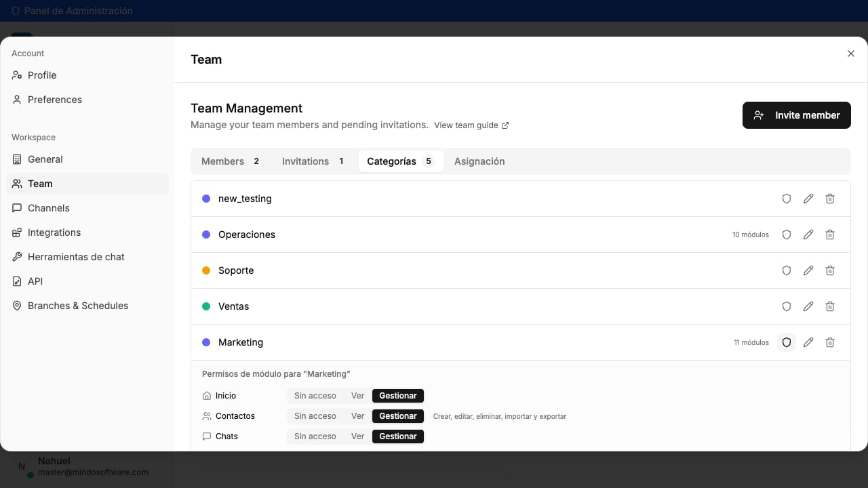868x488 pixels.
Task: Open Preferences settings
Action: pos(87,100)
